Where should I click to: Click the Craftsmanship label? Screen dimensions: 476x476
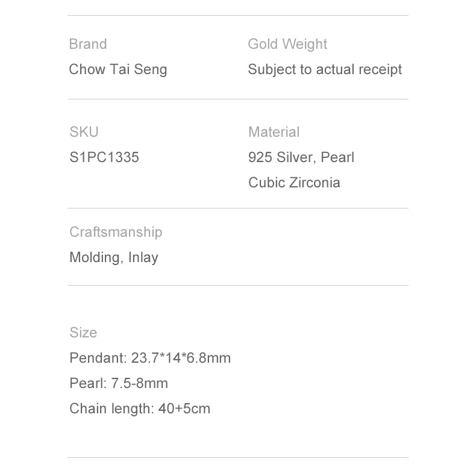pos(116,232)
